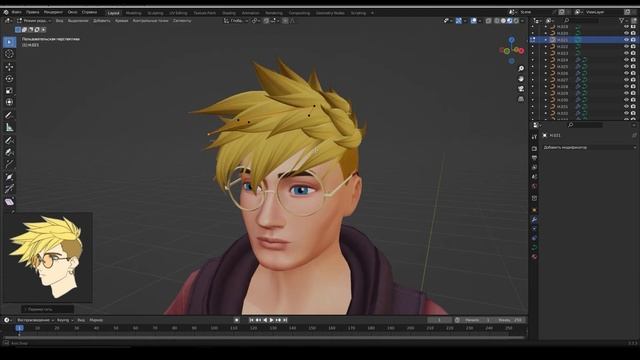Switch to the UV Editing workspace tab
This screenshot has height=360, width=640.
[x=178, y=13]
